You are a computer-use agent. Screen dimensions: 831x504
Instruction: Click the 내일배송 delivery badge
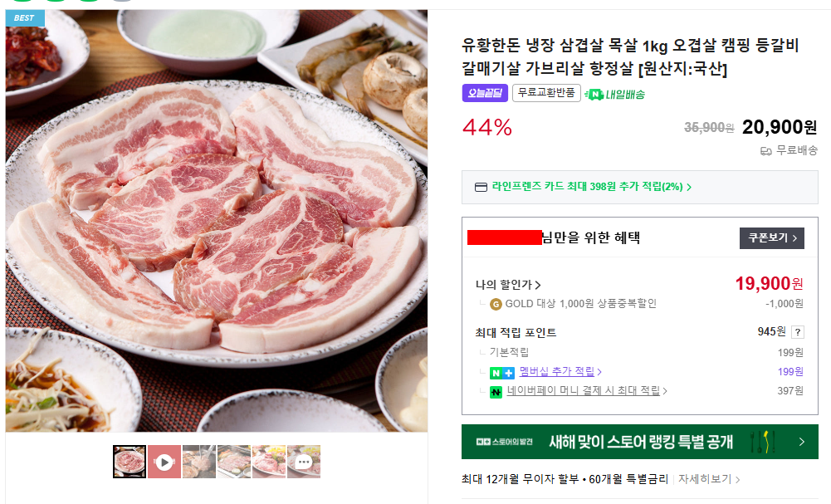pos(615,94)
